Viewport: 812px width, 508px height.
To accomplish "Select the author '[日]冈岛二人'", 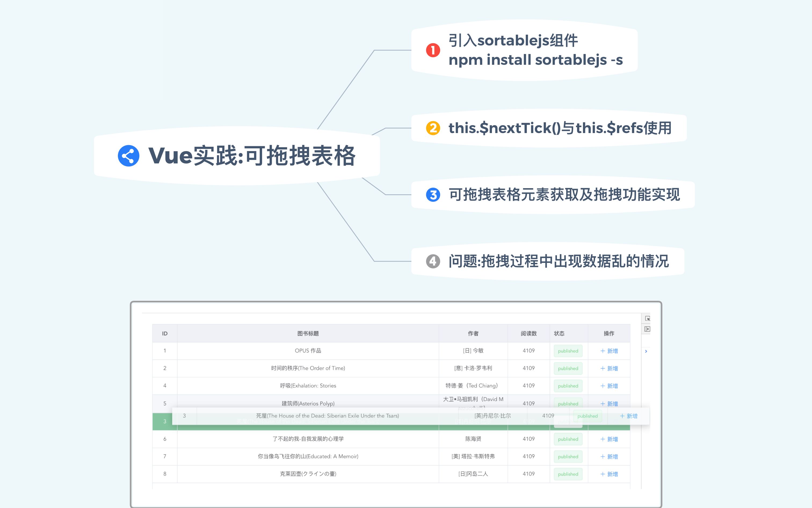I will coord(473,473).
